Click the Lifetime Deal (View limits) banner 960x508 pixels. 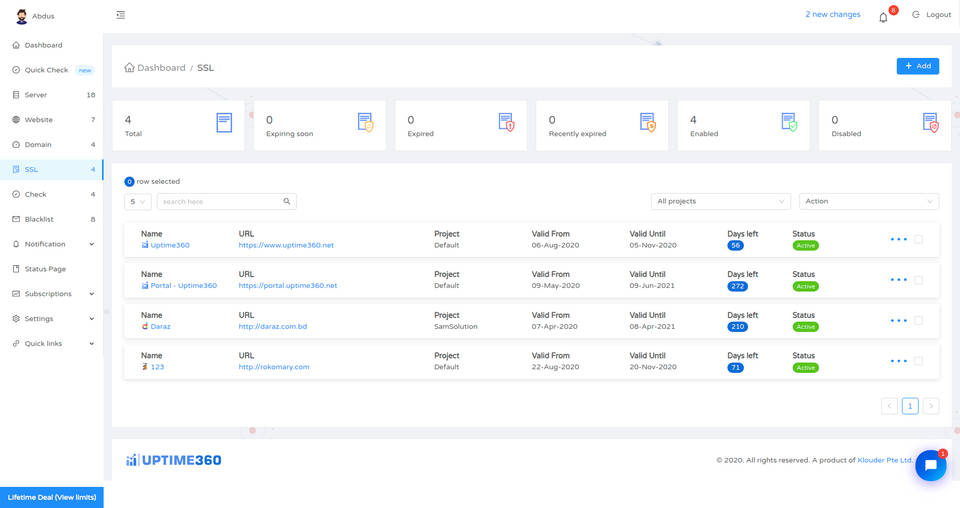tap(52, 497)
